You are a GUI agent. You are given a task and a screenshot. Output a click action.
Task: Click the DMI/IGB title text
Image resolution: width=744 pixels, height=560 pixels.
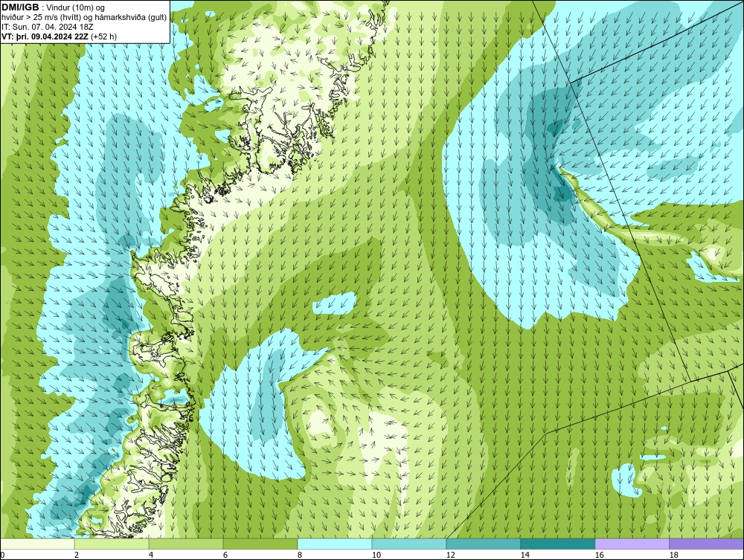click(x=20, y=7)
